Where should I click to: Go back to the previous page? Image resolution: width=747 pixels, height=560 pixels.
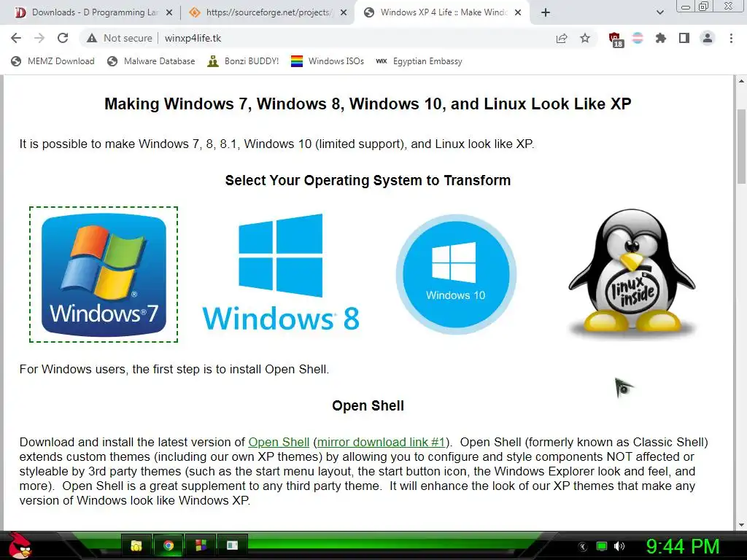tap(16, 38)
